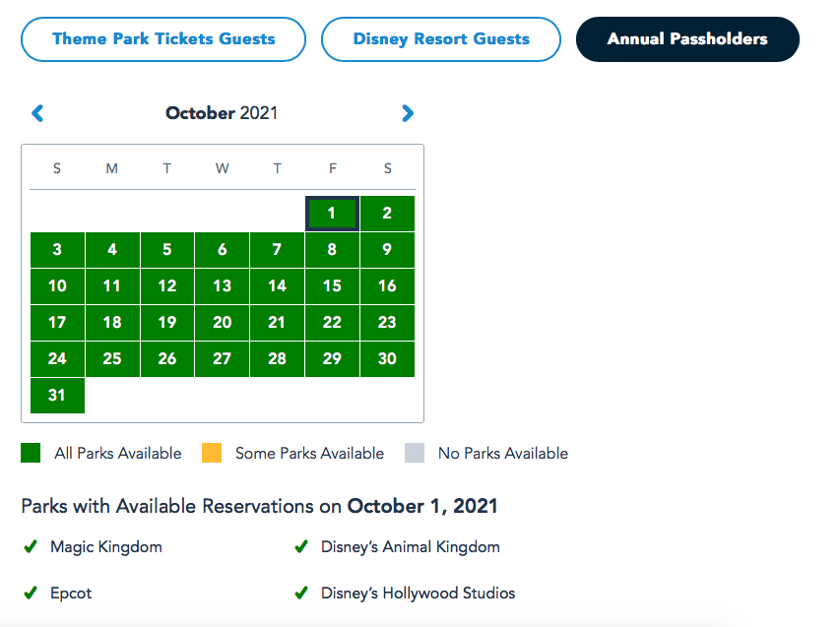The height and width of the screenshot is (627, 840).
Task: Select the Annual Passholders tab
Action: click(687, 39)
